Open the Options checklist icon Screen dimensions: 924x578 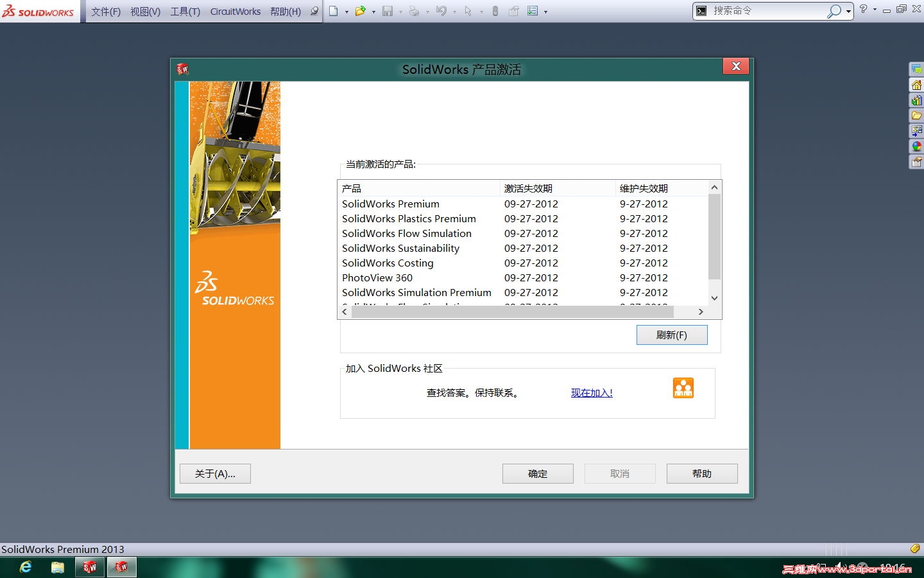click(533, 11)
